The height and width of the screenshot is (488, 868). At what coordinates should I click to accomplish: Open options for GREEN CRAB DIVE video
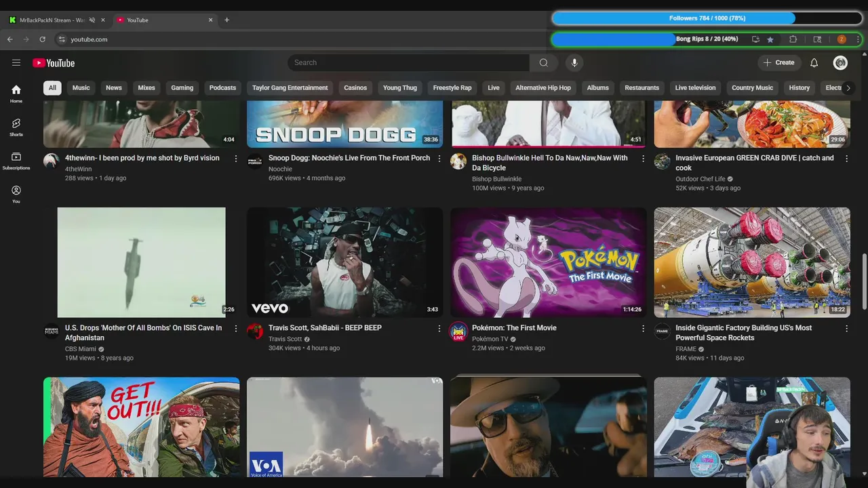pos(846,159)
